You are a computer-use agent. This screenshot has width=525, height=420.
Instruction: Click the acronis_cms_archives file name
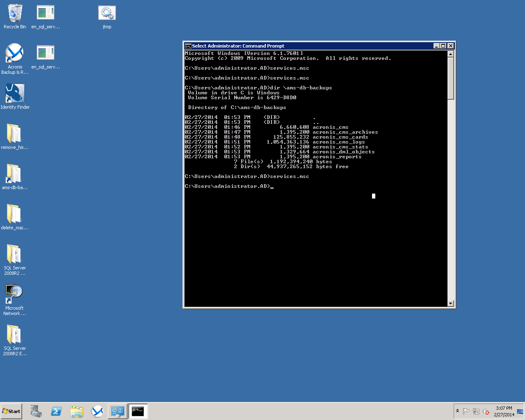tap(345, 132)
